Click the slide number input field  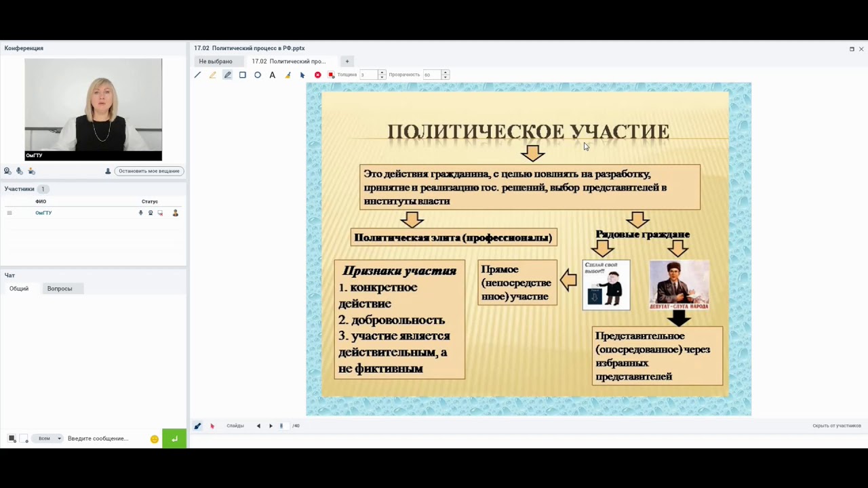(x=283, y=426)
